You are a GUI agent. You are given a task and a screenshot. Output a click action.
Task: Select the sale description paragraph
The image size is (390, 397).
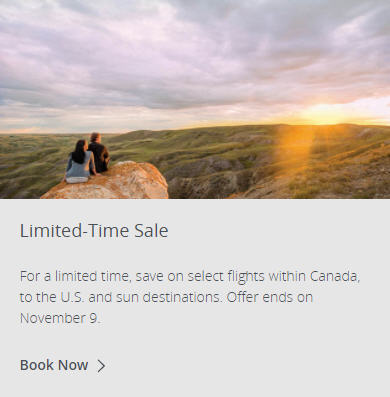[x=190, y=297]
